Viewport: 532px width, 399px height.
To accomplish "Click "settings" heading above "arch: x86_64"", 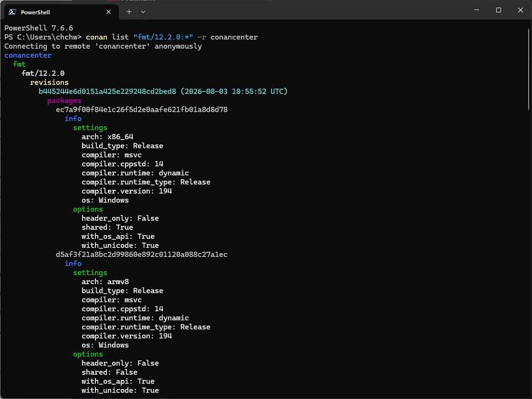I will pos(90,128).
